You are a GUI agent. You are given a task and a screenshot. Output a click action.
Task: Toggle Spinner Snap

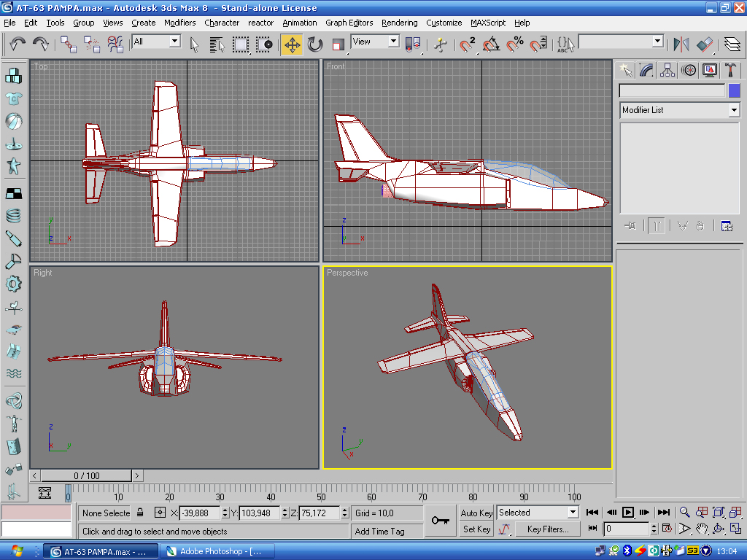tap(538, 44)
